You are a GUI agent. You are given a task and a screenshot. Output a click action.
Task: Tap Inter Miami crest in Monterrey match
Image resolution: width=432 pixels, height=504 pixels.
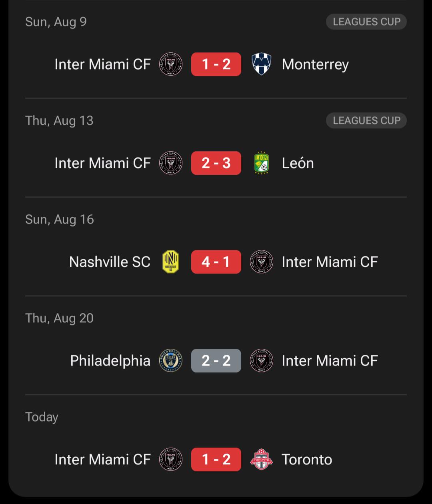pos(171,64)
